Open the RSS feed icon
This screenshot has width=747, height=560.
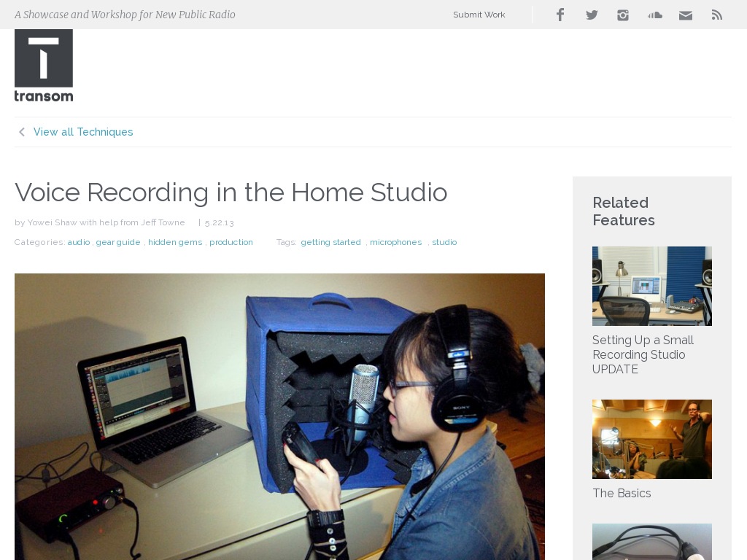(717, 15)
